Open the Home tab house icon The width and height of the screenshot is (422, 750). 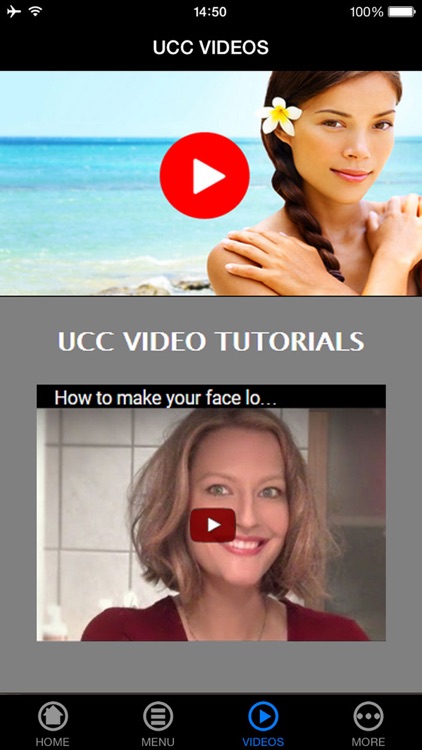click(53, 716)
